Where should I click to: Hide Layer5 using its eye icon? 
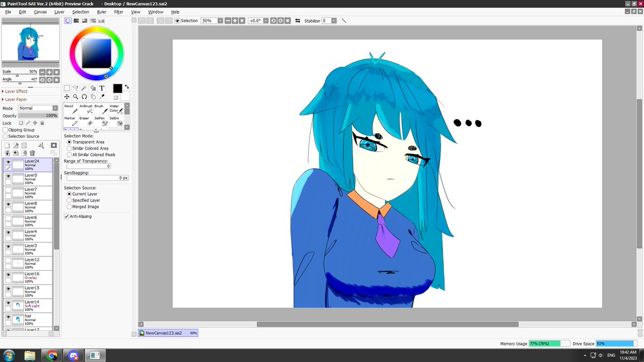click(x=8, y=176)
